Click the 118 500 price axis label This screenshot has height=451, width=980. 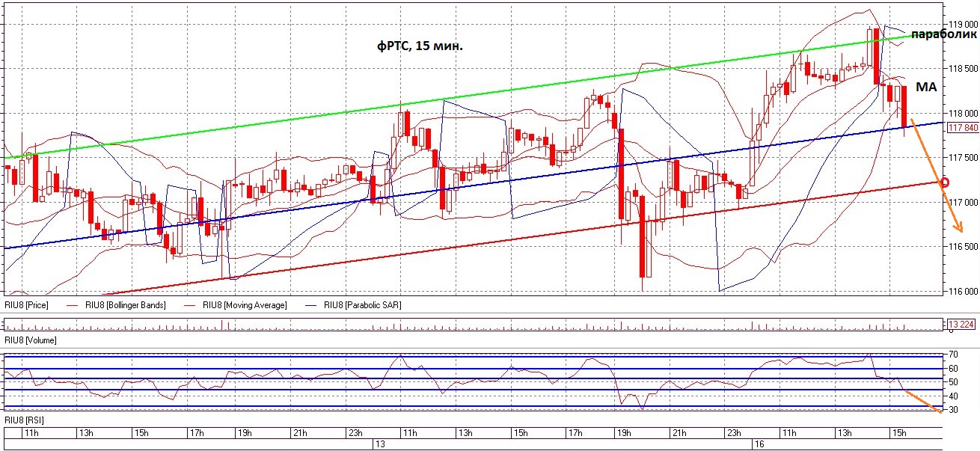click(x=964, y=69)
